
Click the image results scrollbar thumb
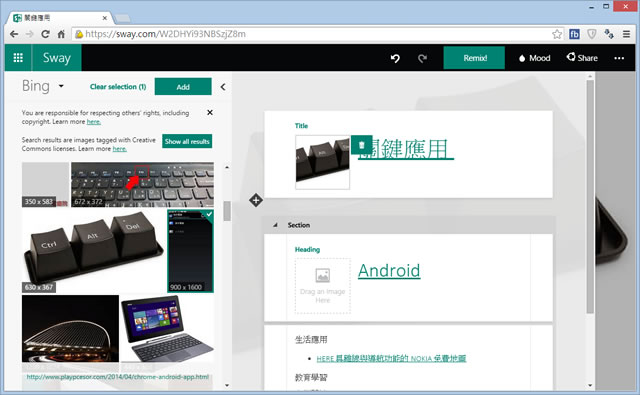tap(227, 211)
